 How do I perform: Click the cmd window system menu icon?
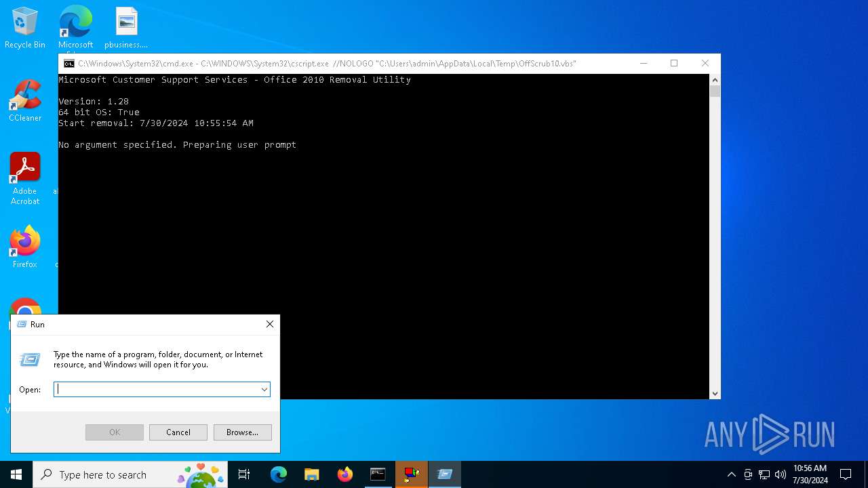pyautogui.click(x=69, y=64)
